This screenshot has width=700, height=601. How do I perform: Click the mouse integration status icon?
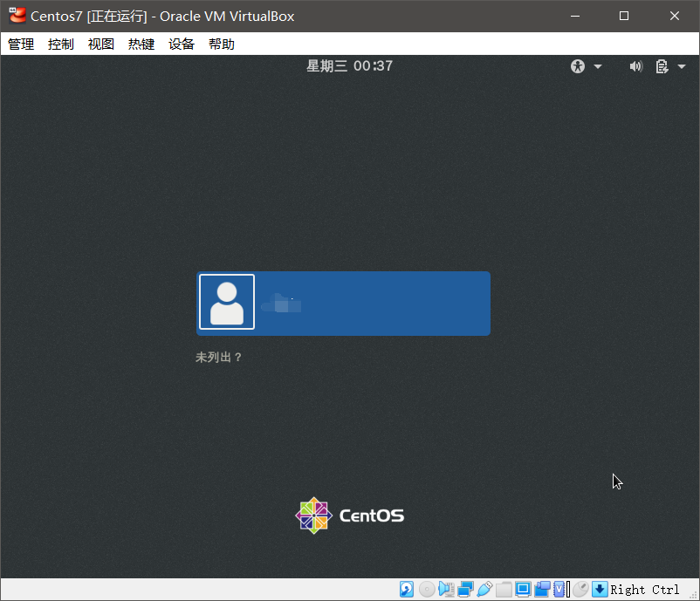point(580,590)
